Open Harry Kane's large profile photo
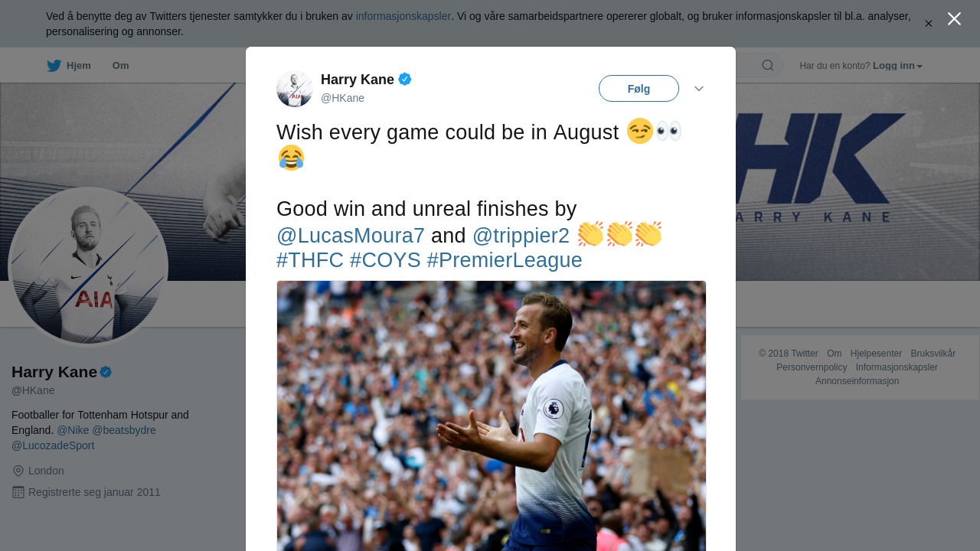The width and height of the screenshot is (980, 551). coord(88,267)
